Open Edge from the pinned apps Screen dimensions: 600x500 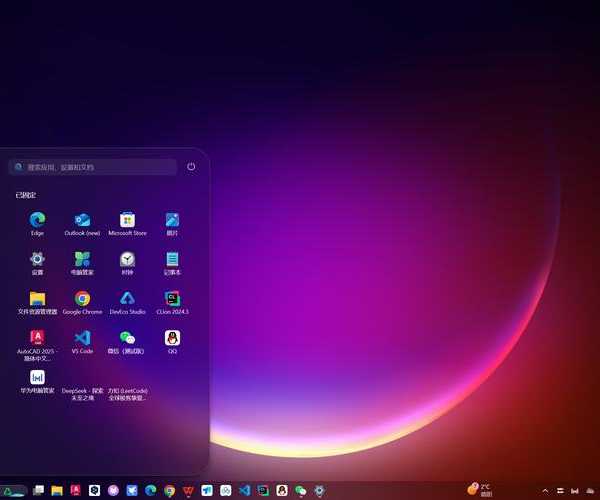pyautogui.click(x=37, y=224)
